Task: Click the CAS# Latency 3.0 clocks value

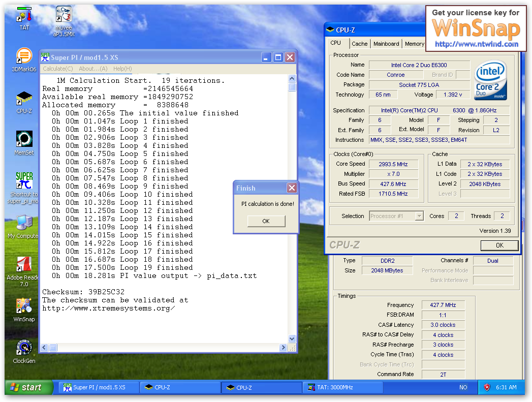Action: pos(443,325)
